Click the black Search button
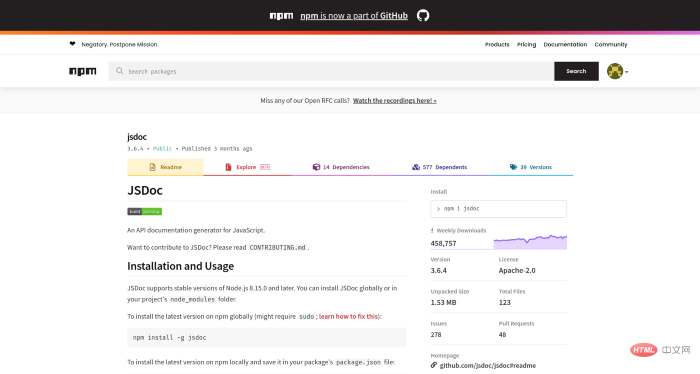Screen dimensions: 700x374 tap(576, 71)
